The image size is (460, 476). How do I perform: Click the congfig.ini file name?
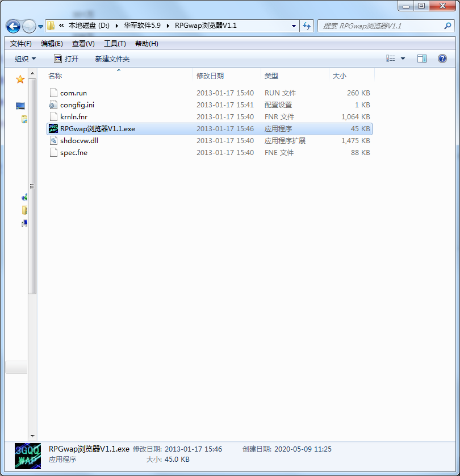tap(77, 105)
